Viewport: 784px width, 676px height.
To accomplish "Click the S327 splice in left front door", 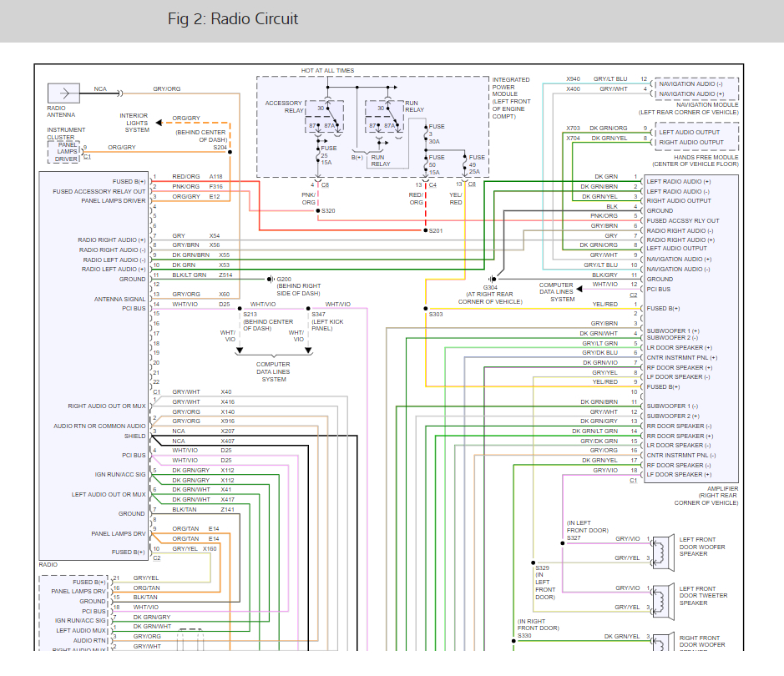I will [563, 543].
